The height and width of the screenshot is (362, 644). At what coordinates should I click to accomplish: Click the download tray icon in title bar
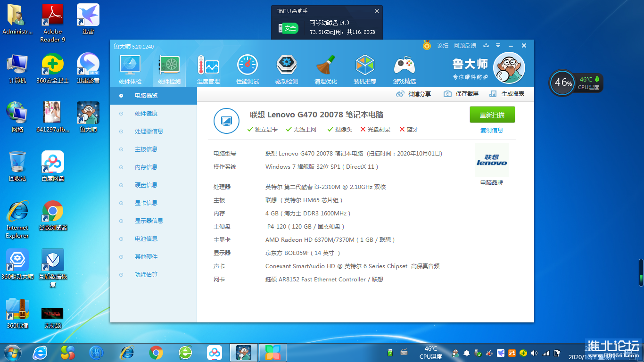click(487, 46)
